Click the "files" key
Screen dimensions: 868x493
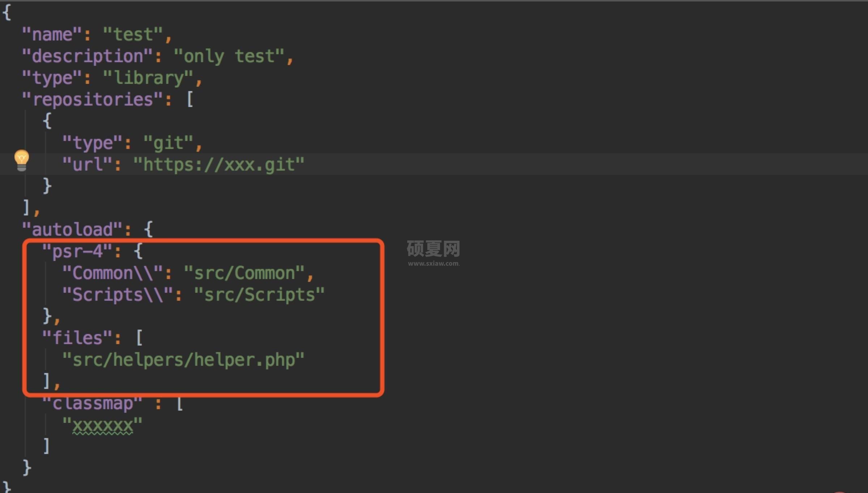click(77, 338)
